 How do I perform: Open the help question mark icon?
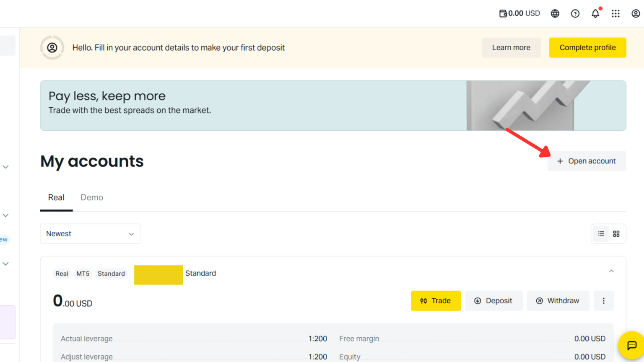pos(575,13)
